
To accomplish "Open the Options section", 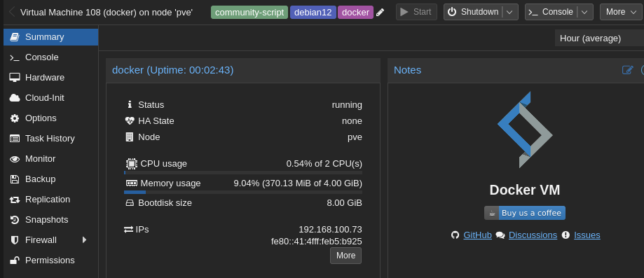I will coord(51,118).
